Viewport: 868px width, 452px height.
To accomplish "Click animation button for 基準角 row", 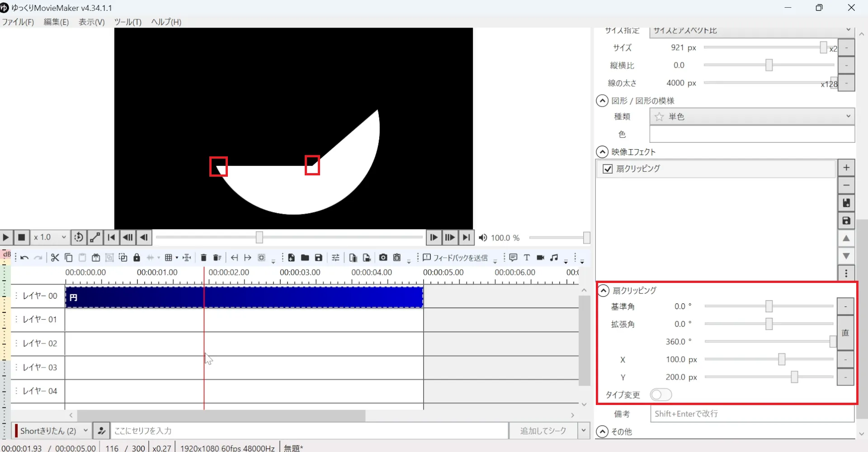I will (845, 306).
